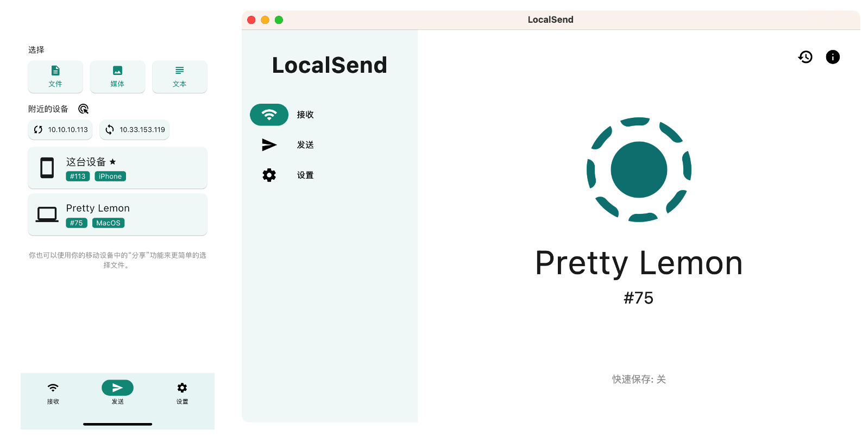Pick the 文本 text option button
This screenshot has width=868, height=442.
[x=179, y=77]
